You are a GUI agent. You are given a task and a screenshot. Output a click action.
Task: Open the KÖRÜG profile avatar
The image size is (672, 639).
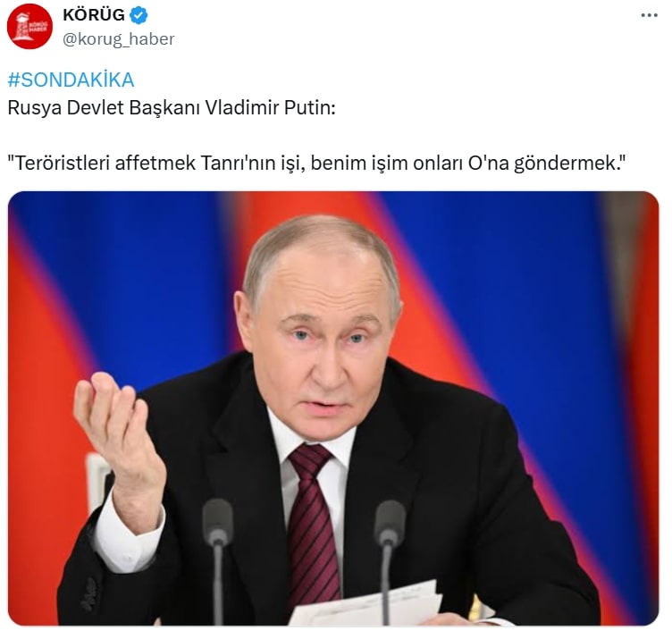click(29, 26)
